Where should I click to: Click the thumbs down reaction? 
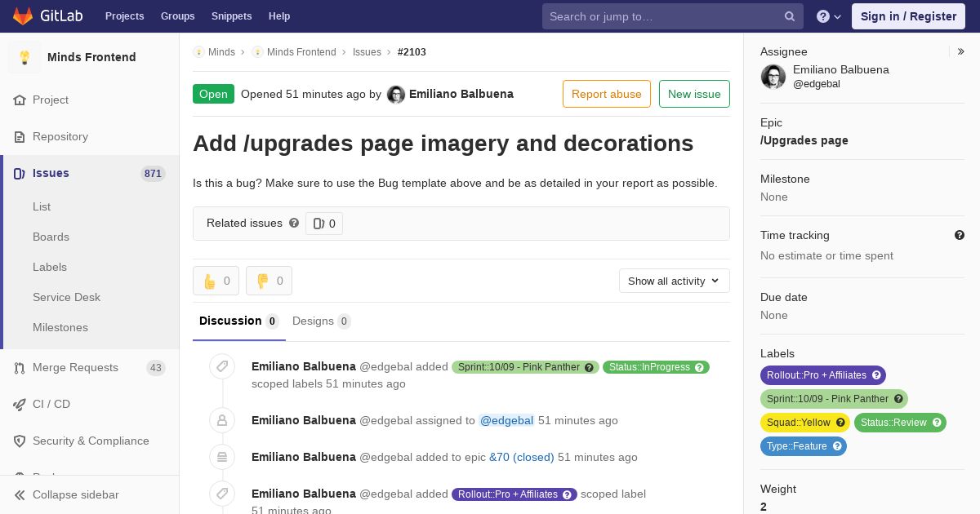coord(269,281)
